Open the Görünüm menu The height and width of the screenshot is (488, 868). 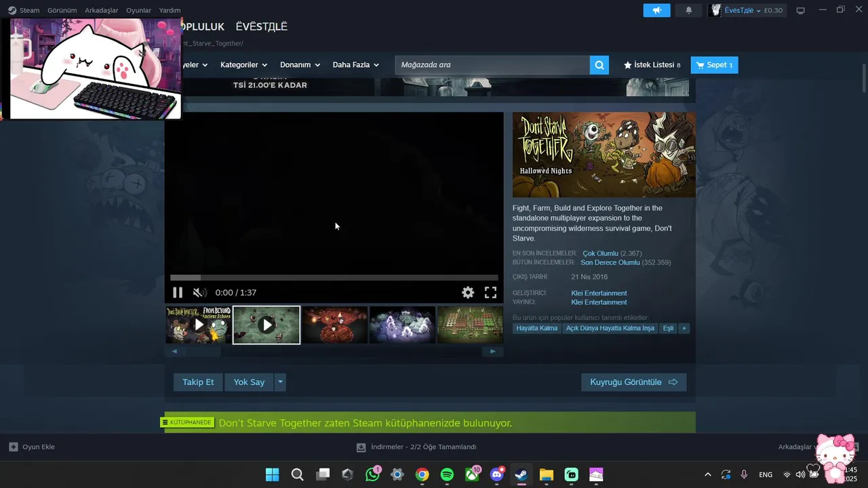(x=62, y=10)
